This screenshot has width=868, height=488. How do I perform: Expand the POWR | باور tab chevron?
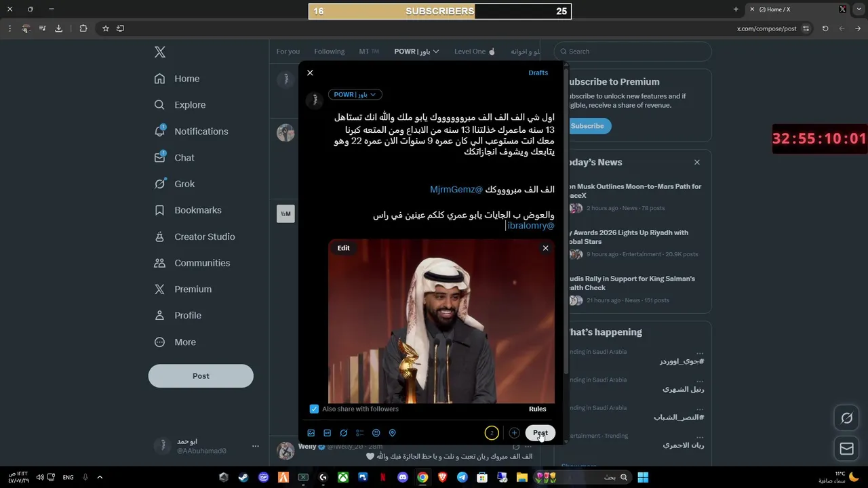pos(435,52)
